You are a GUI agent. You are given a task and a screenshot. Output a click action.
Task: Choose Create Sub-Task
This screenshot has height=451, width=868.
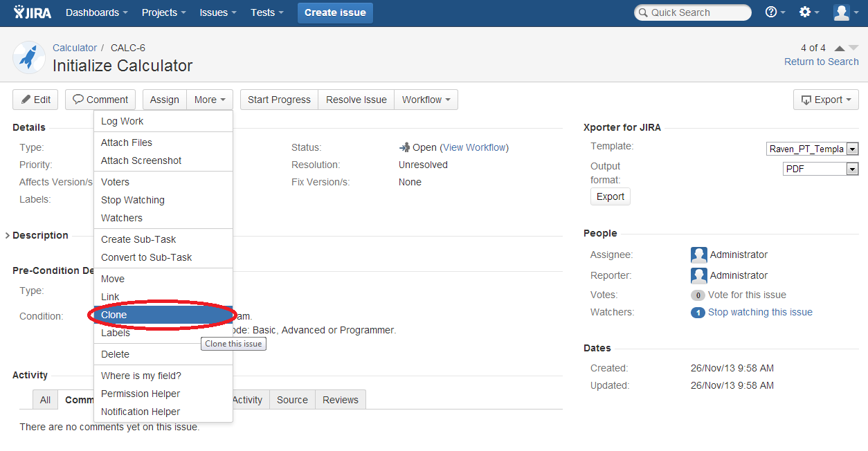(163, 239)
